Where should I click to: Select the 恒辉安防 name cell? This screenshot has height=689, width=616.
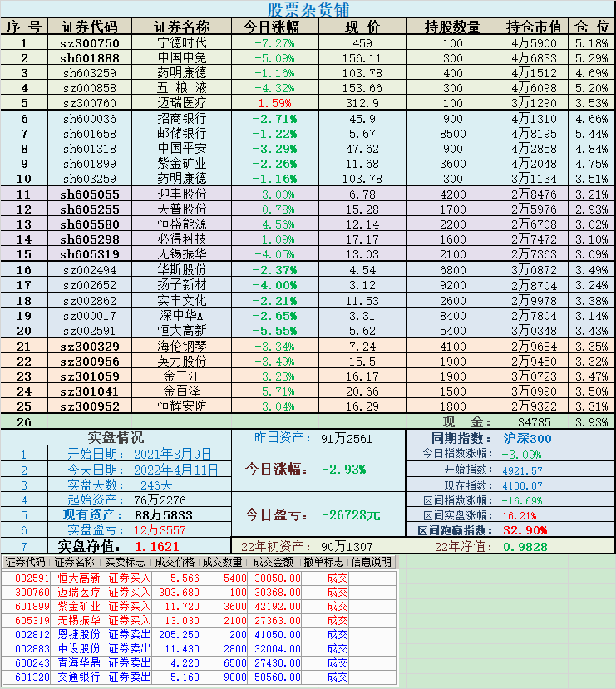click(x=181, y=406)
